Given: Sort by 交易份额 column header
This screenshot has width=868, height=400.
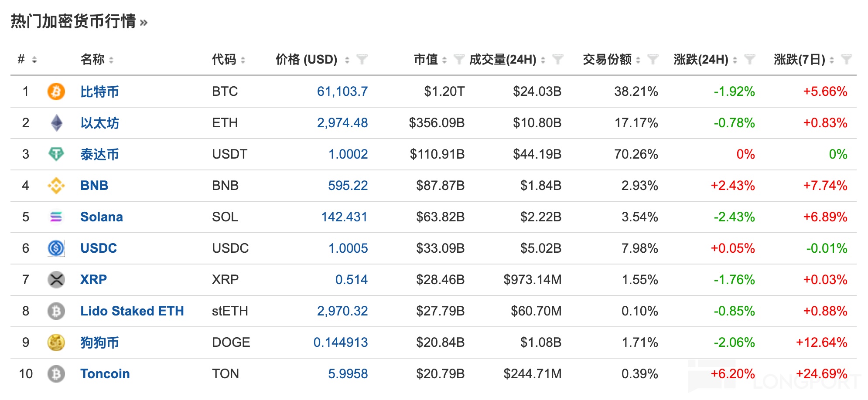Looking at the screenshot, I should point(607,59).
